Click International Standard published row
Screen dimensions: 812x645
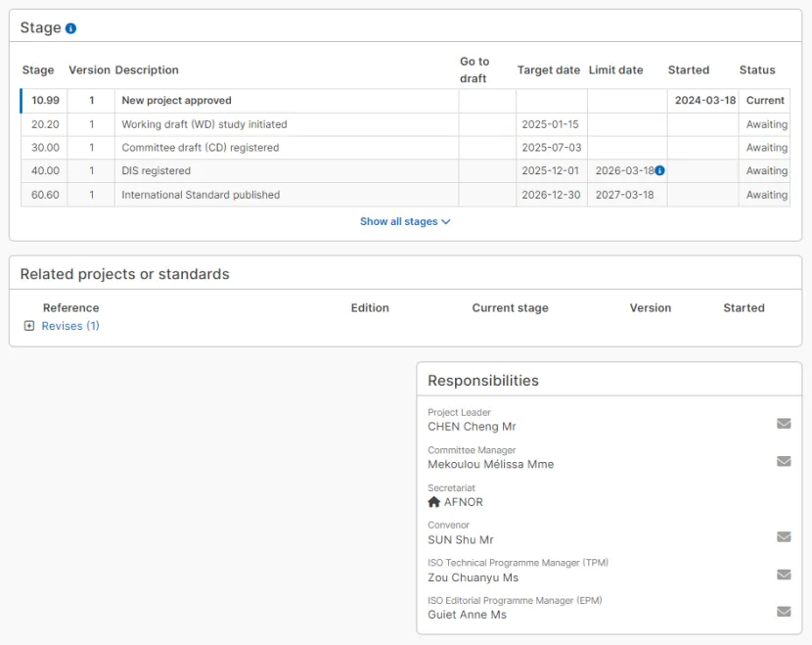pos(201,195)
